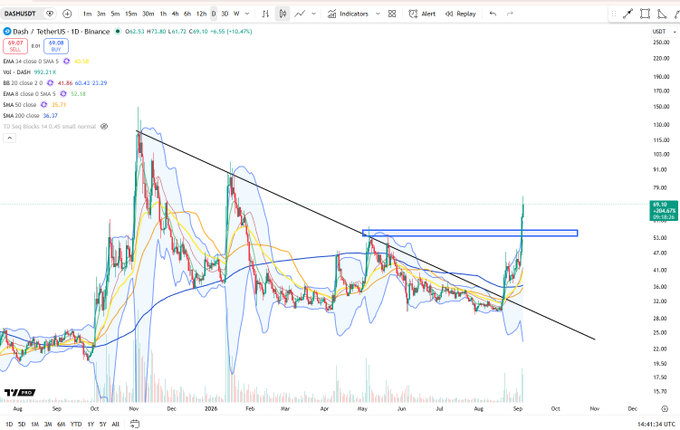
Task: Select the active D daily interval
Action: tap(214, 14)
